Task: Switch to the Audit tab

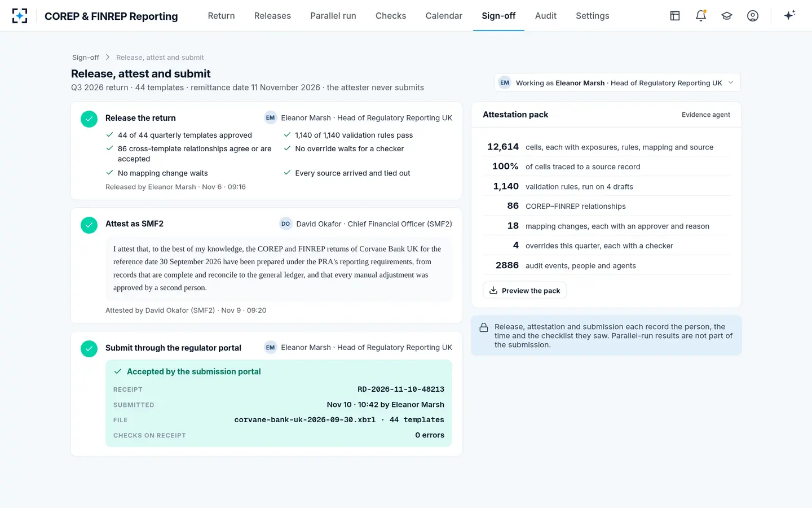Action: point(546,16)
